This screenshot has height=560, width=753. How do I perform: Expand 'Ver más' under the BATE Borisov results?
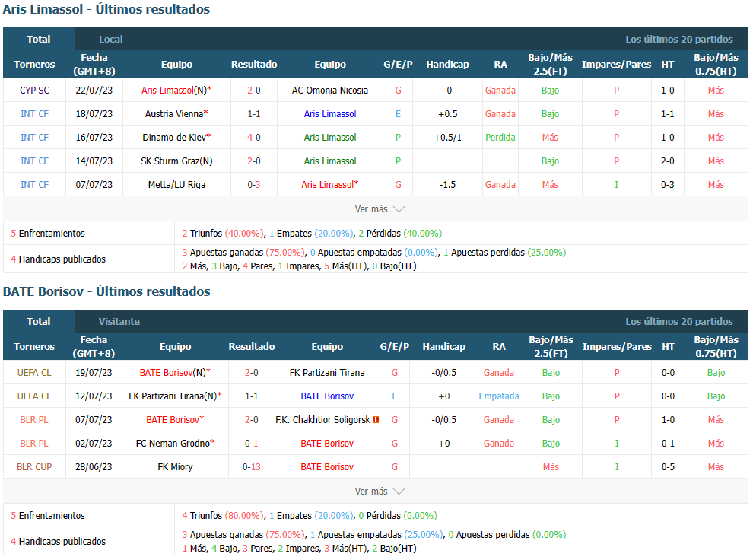tap(380, 492)
